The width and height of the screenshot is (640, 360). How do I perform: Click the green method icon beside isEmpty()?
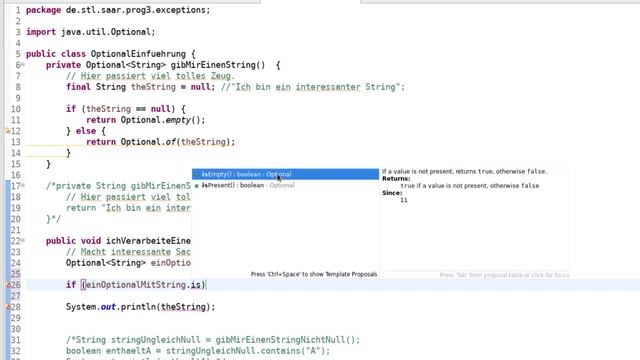tap(197, 174)
